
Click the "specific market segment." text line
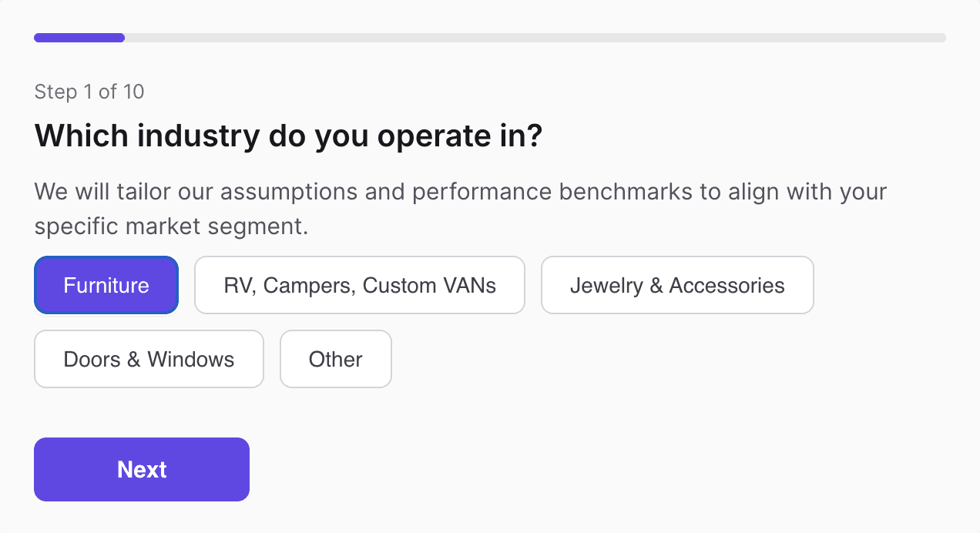click(171, 227)
